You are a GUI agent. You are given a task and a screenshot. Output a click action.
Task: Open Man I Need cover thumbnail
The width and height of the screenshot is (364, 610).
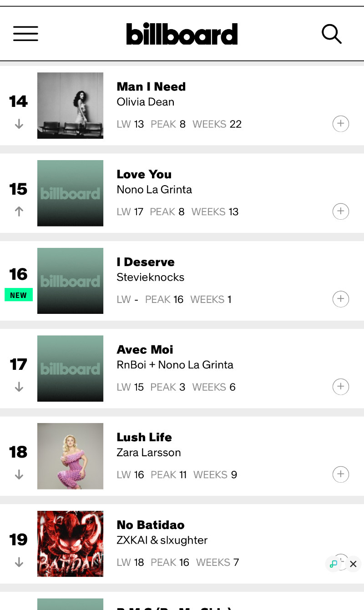[70, 106]
